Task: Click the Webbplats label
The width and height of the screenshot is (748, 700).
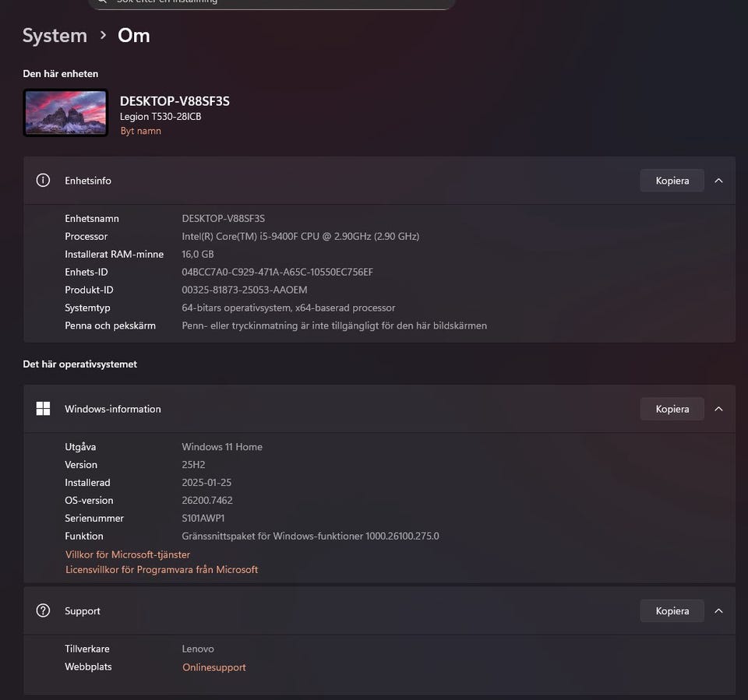Action: 88,667
